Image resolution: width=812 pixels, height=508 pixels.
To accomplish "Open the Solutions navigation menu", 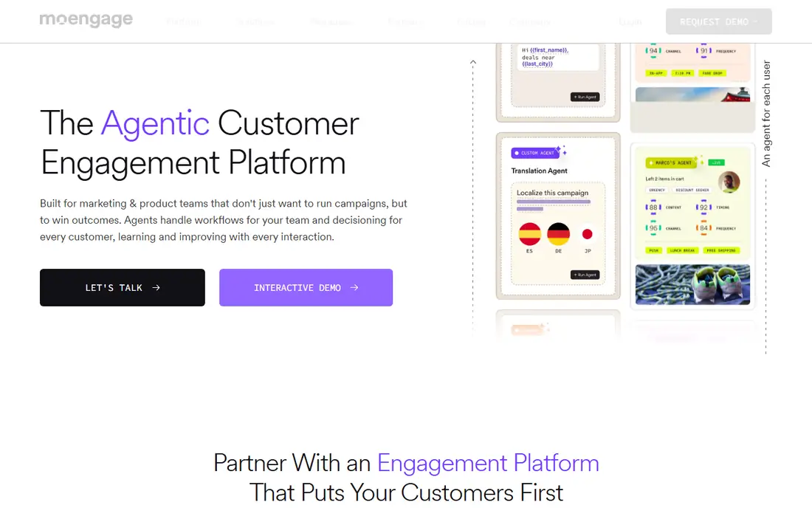I will [x=256, y=21].
